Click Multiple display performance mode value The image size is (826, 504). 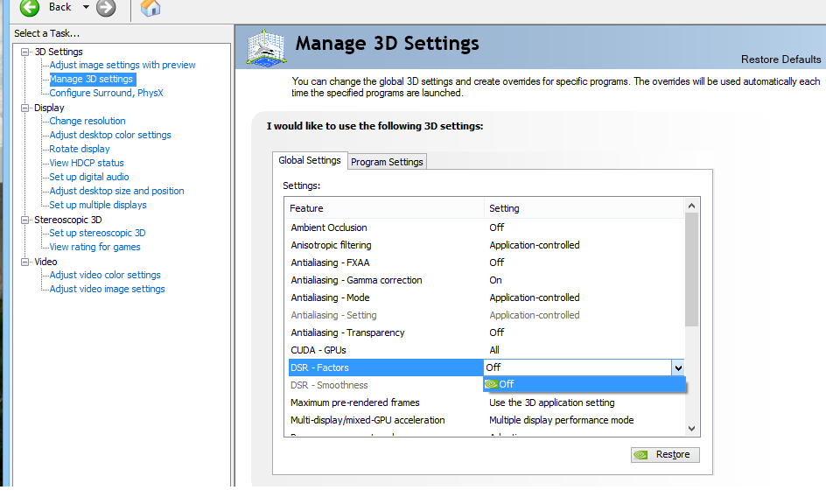point(561,420)
